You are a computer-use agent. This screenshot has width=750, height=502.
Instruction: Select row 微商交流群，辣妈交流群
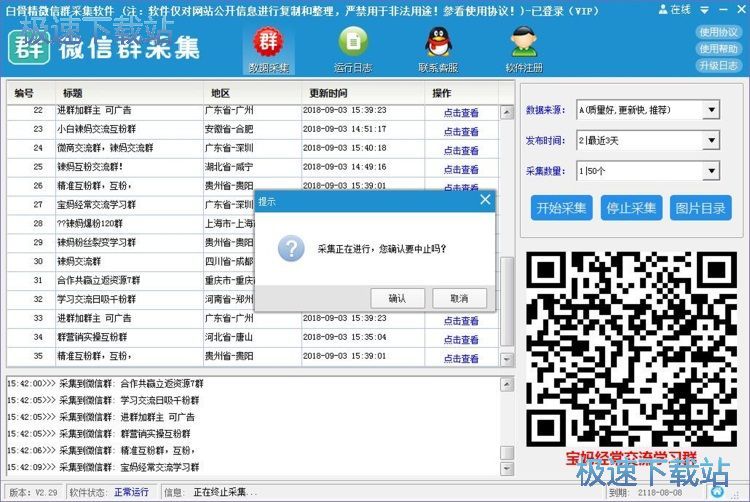[x=253, y=148]
